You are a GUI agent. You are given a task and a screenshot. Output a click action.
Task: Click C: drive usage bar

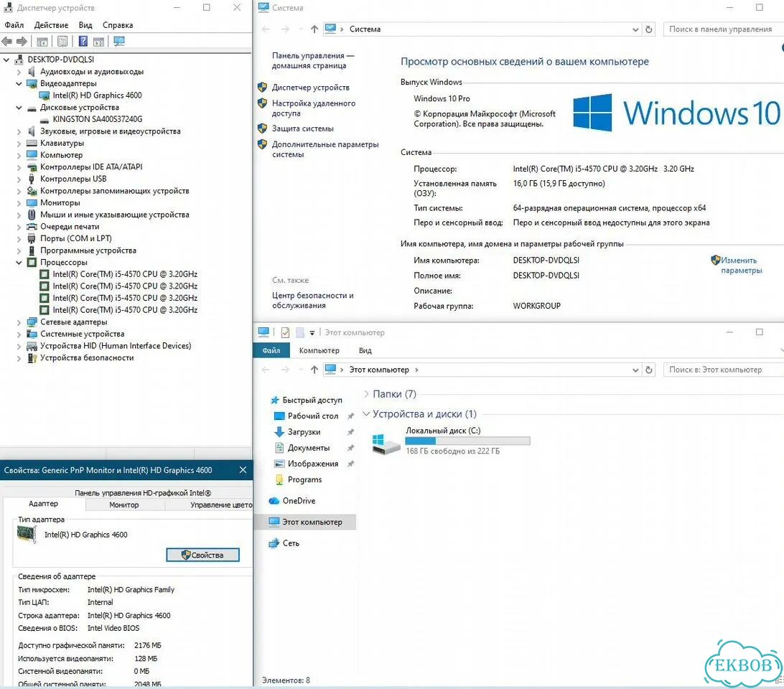click(x=467, y=441)
